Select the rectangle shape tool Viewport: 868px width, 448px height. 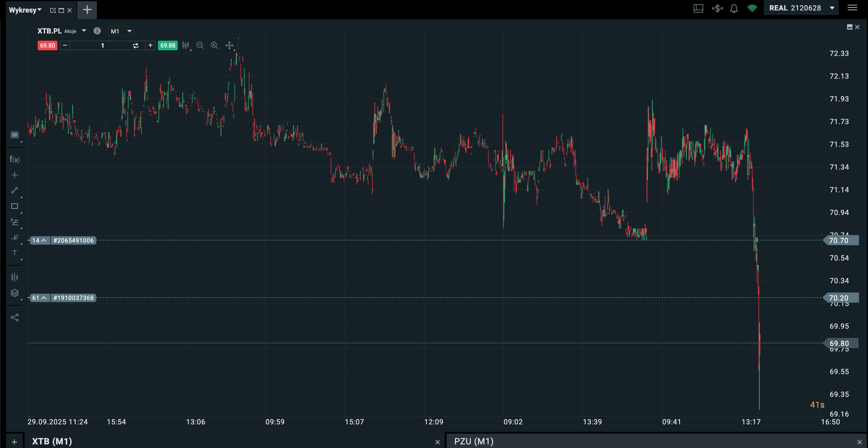pyautogui.click(x=14, y=206)
